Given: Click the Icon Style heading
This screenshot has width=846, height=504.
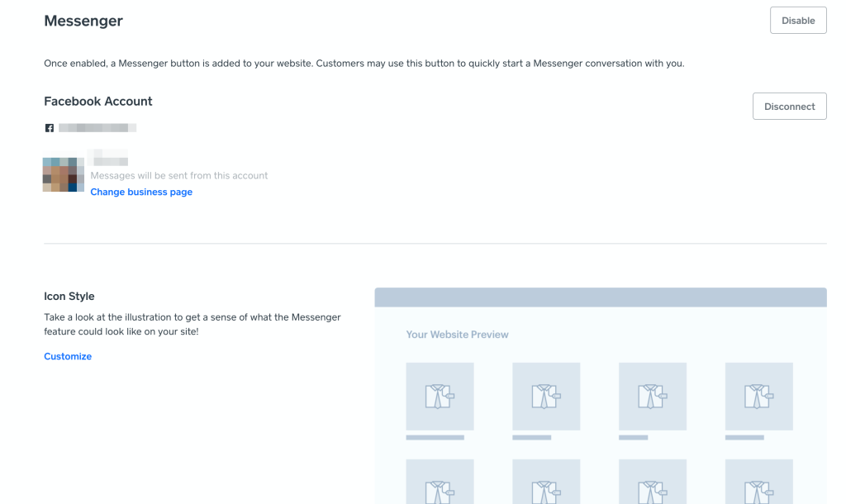Looking at the screenshot, I should point(69,297).
